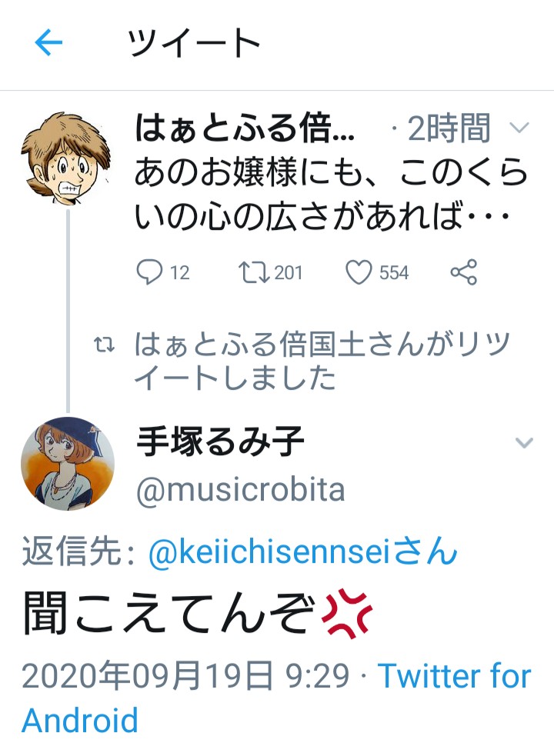Select the 手塚るみ子 display name
The image size is (554, 756).
pos(220,442)
